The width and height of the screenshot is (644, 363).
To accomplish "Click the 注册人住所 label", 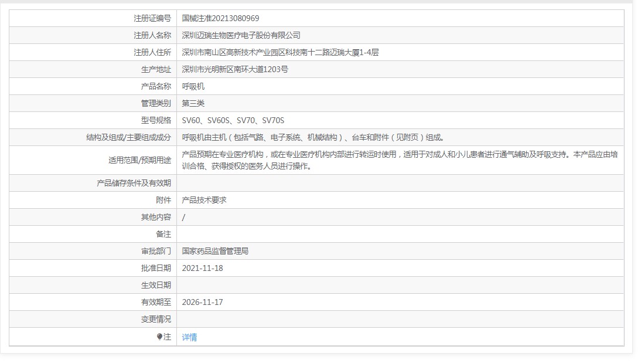I will (x=152, y=52).
